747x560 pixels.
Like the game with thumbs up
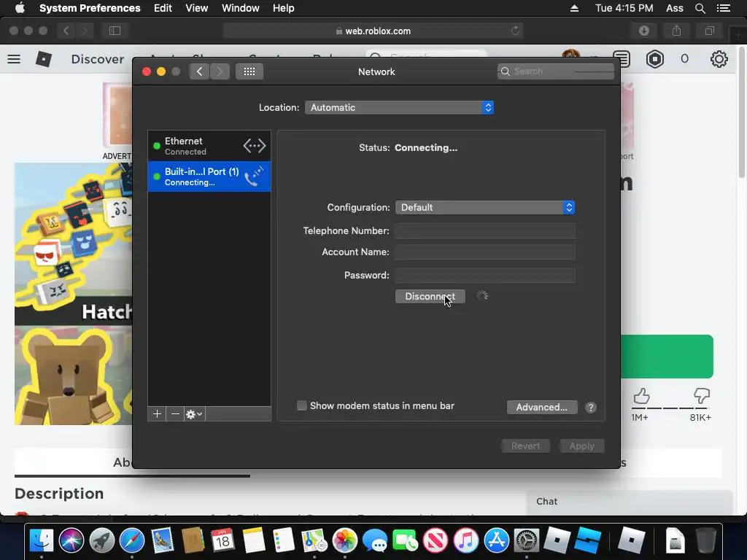pos(641,396)
